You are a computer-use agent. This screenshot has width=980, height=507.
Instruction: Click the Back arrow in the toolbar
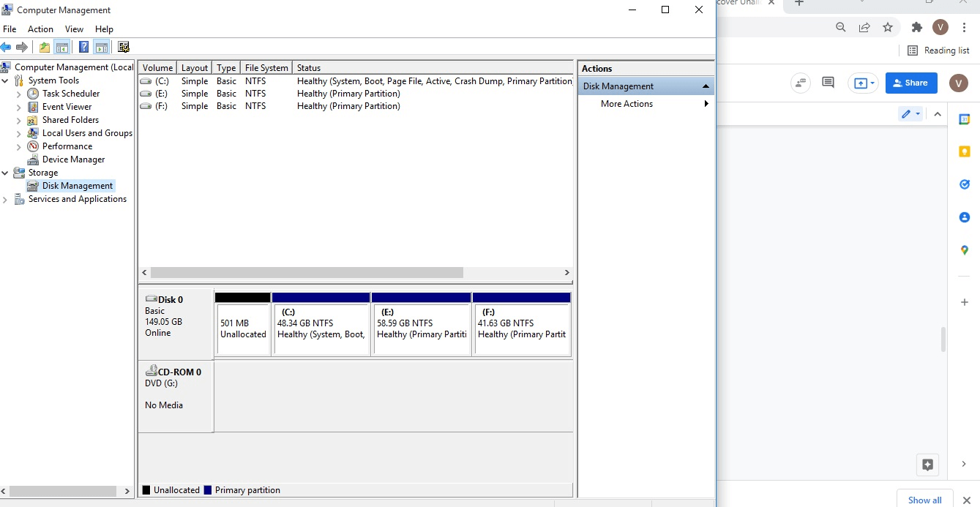click(x=6, y=48)
